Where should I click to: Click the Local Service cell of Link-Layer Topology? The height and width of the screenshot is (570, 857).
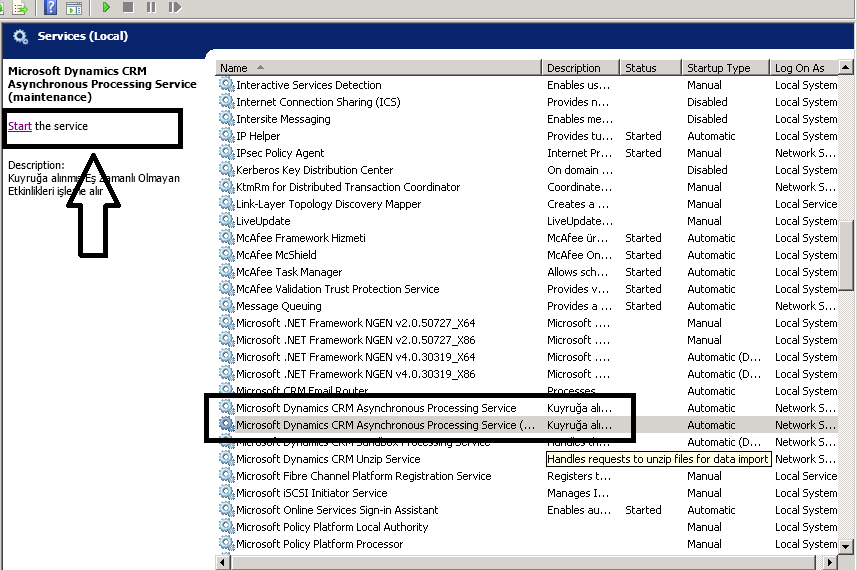click(x=806, y=204)
